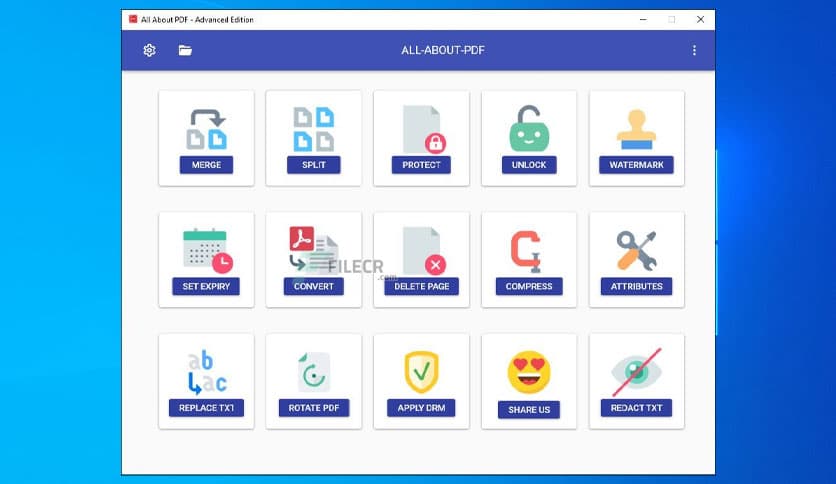Click the REPLACE TXT button
Image resolution: width=836 pixels, height=484 pixels.
[x=206, y=408]
